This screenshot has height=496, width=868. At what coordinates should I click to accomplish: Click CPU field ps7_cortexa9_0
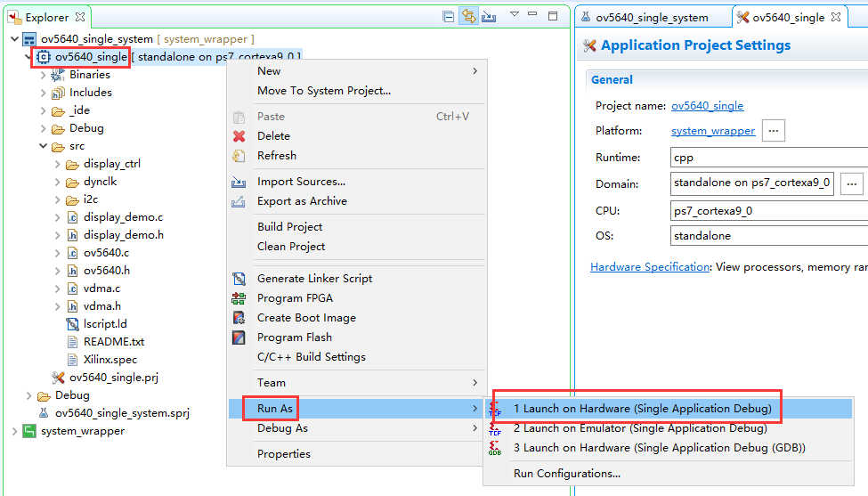tap(769, 211)
